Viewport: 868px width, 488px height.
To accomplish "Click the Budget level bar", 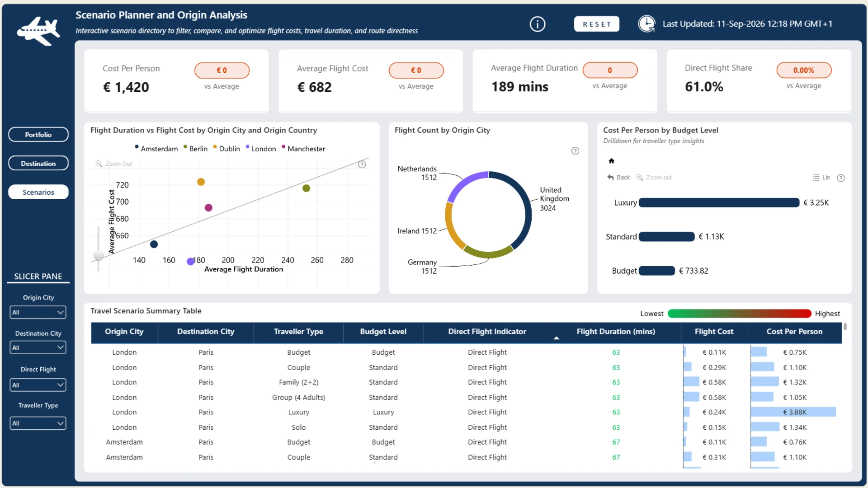I will 657,271.
